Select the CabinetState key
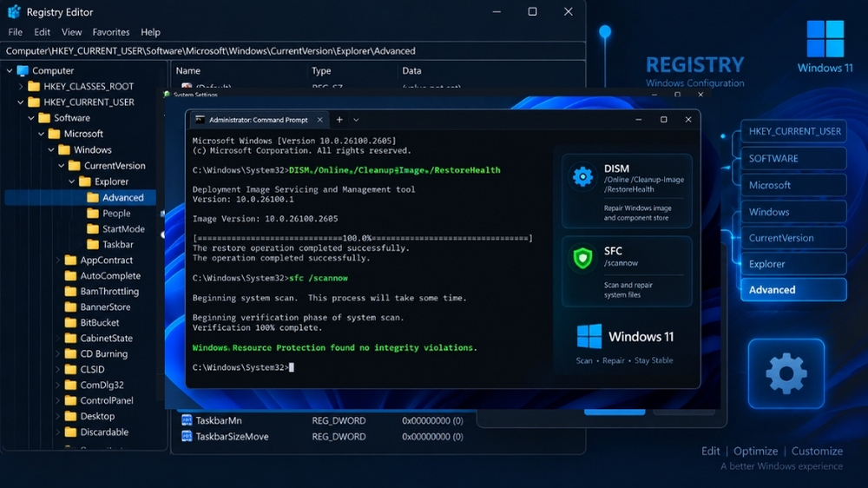The width and height of the screenshot is (868, 488). point(106,338)
